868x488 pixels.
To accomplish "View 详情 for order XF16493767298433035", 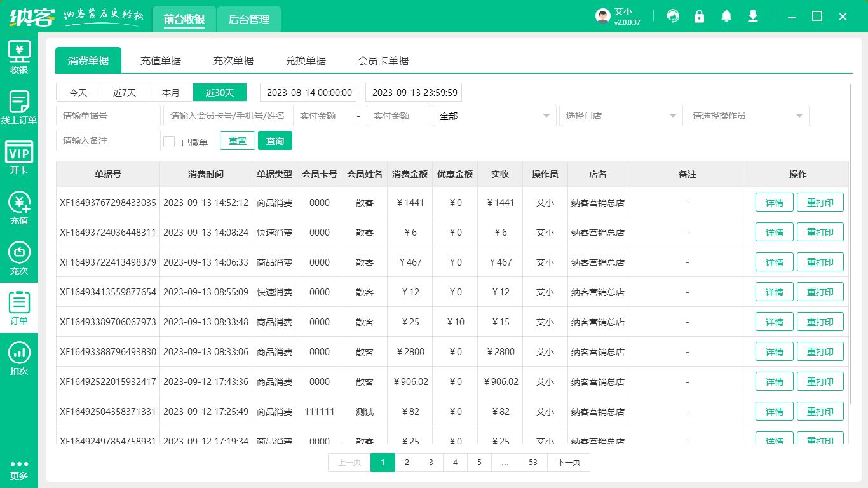I will pos(774,202).
